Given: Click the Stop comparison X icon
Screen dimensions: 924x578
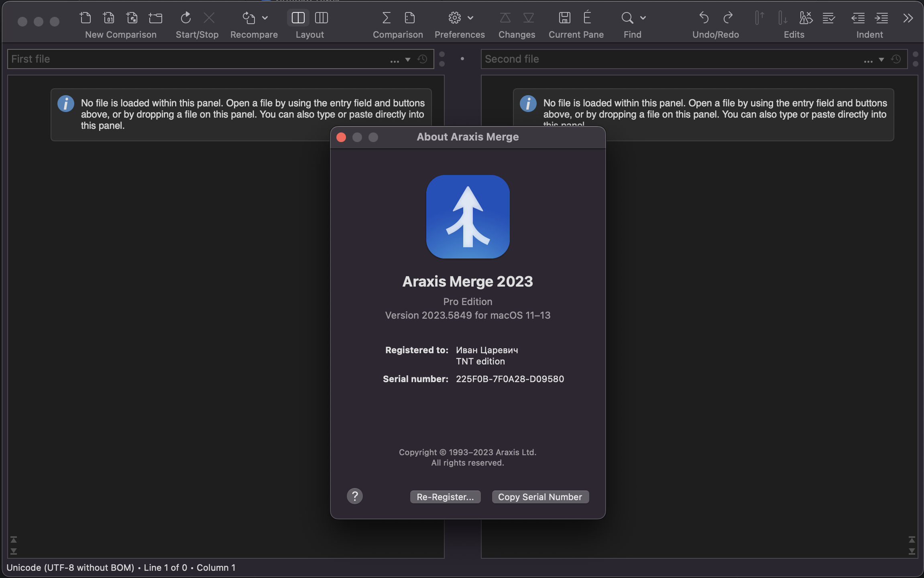Looking at the screenshot, I should pos(209,18).
